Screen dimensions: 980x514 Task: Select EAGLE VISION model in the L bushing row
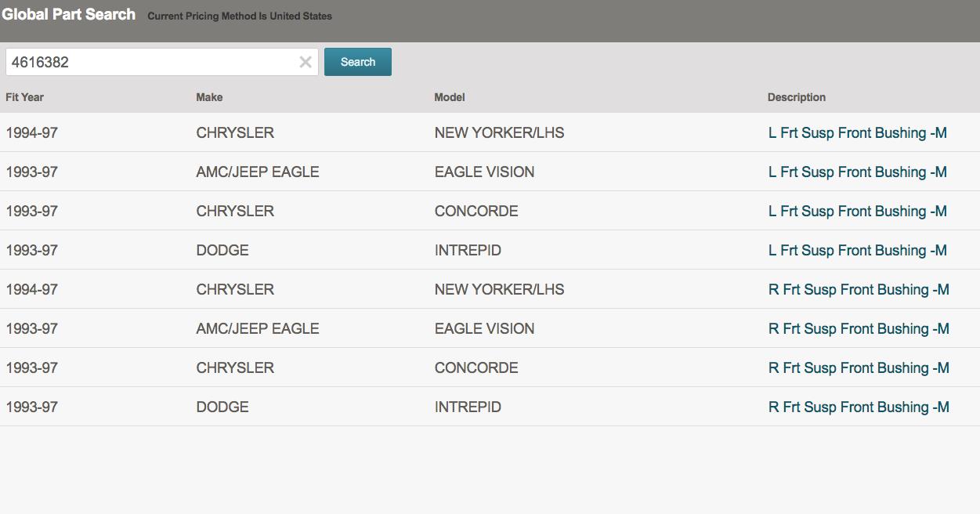[484, 172]
